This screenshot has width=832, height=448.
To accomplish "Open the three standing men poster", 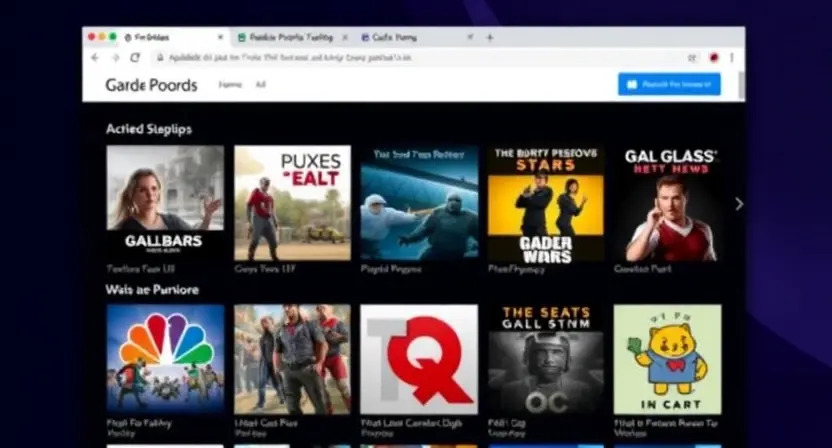I will [x=292, y=359].
